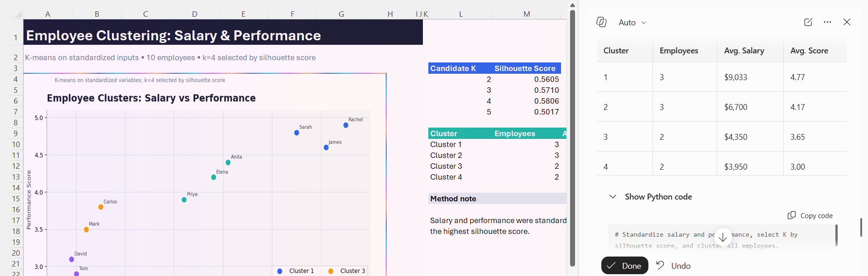
Task: Close the Copilot side panel
Action: tap(847, 22)
